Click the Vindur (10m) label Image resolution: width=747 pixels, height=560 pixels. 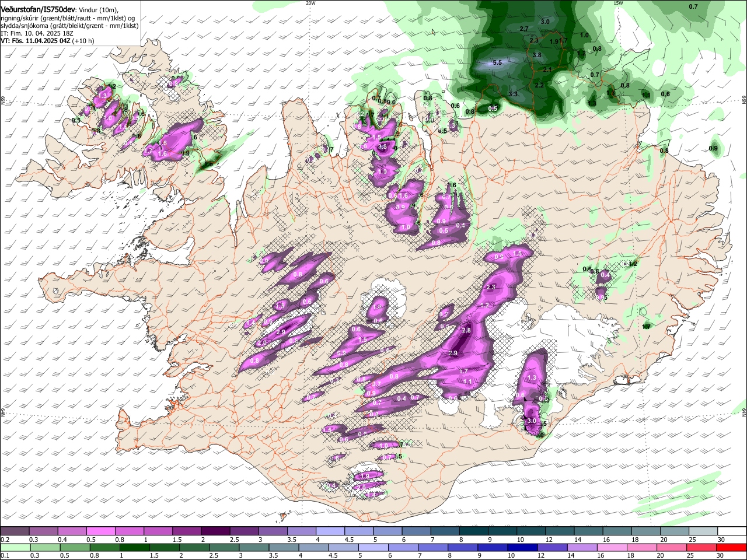(98, 10)
